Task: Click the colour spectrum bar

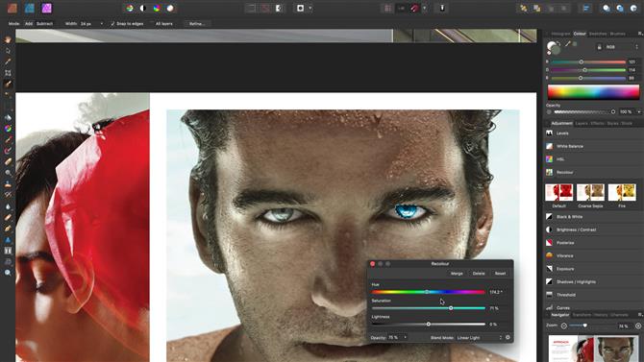Action: click(x=593, y=92)
